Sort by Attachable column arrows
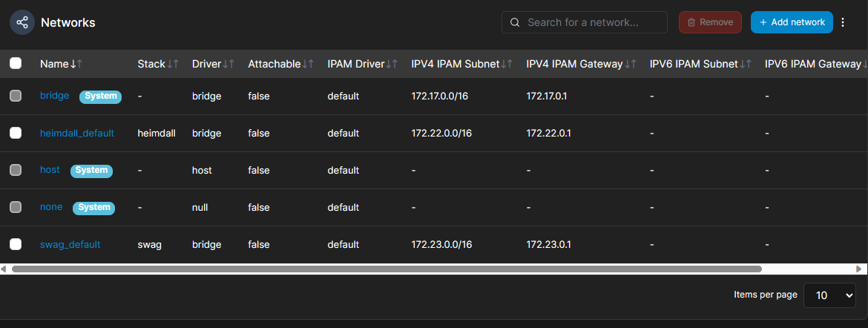The image size is (868, 328). coord(308,65)
